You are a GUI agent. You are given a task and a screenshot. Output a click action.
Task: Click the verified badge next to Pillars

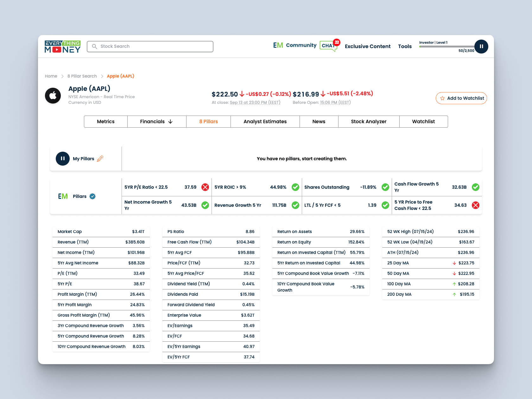click(92, 196)
